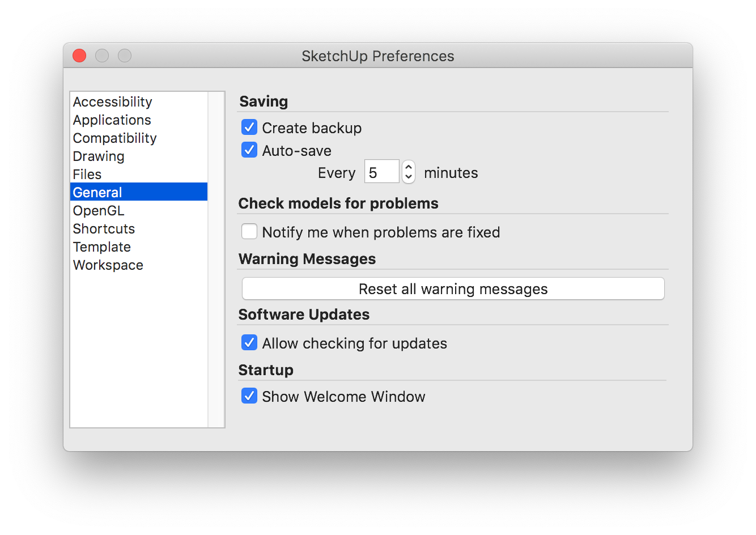This screenshot has width=756, height=535.
Task: Increase auto-save minutes with stepper up arrow
Action: click(x=409, y=167)
